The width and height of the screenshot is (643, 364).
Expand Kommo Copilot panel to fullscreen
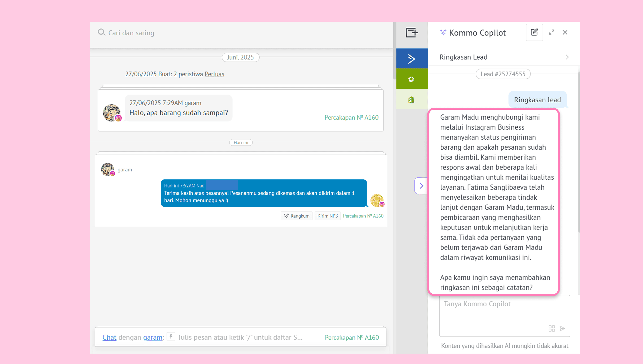[552, 32]
